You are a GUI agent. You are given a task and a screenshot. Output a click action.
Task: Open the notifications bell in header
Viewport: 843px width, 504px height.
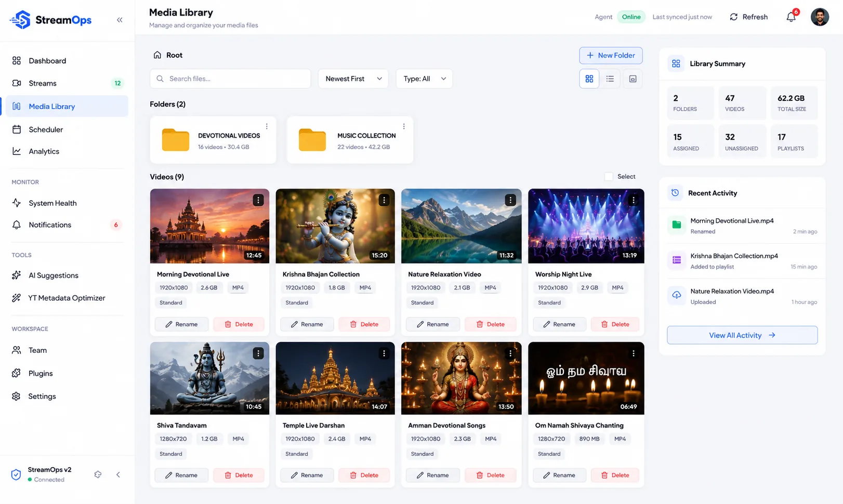point(791,17)
